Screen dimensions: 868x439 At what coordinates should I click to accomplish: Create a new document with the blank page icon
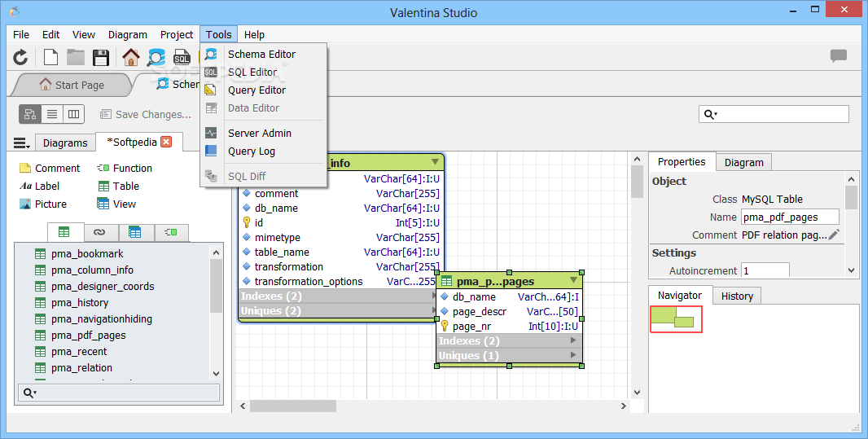51,57
